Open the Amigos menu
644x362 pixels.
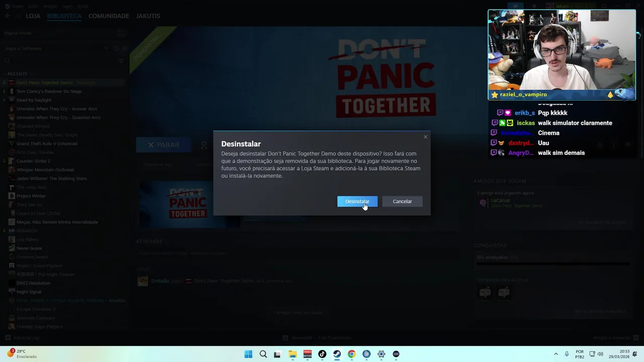click(50, 6)
